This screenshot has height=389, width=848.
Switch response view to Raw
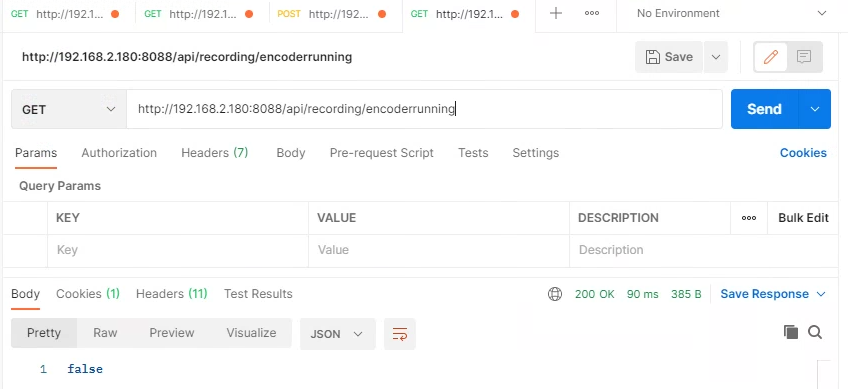click(105, 333)
